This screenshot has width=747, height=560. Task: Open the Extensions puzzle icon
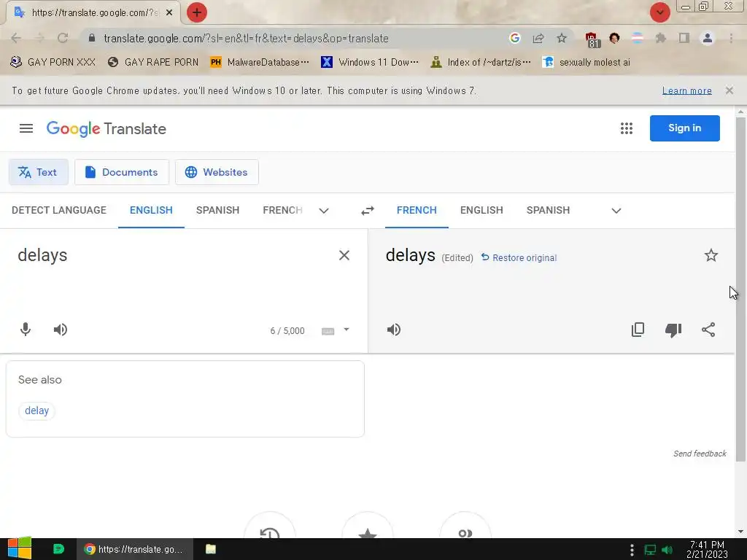pos(660,38)
